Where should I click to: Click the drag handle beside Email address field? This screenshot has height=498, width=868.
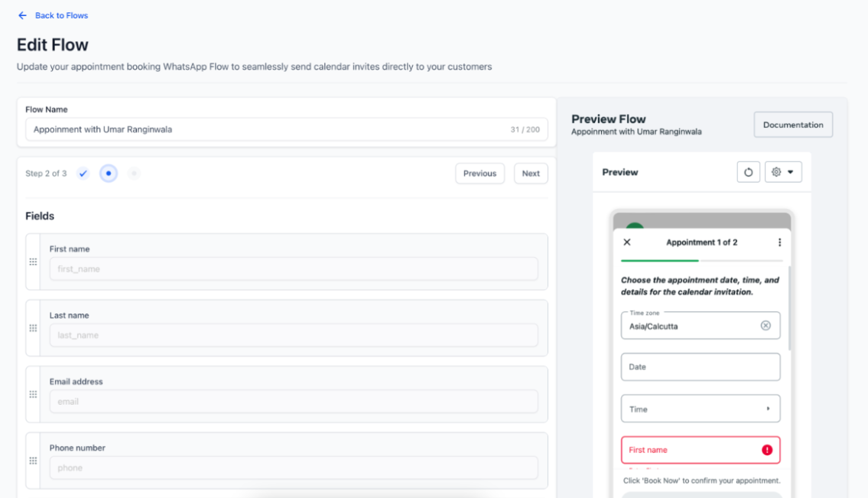pos(33,394)
